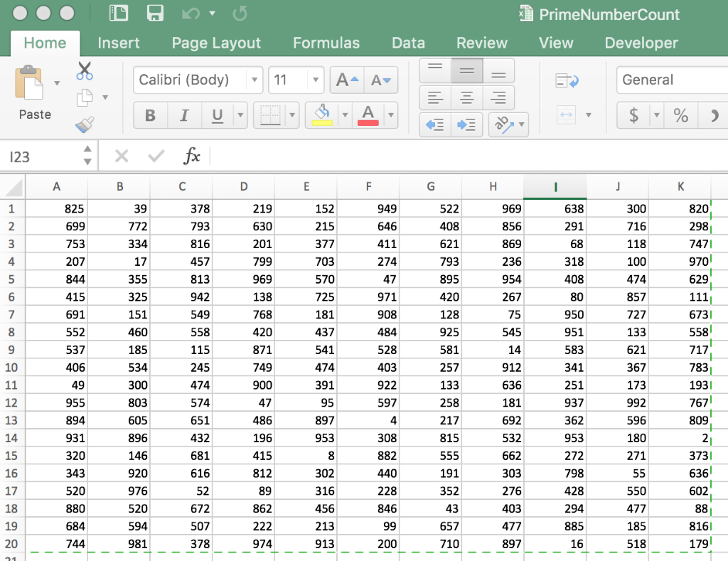This screenshot has height=561, width=728.
Task: Open the border style dropdown
Action: point(291,114)
